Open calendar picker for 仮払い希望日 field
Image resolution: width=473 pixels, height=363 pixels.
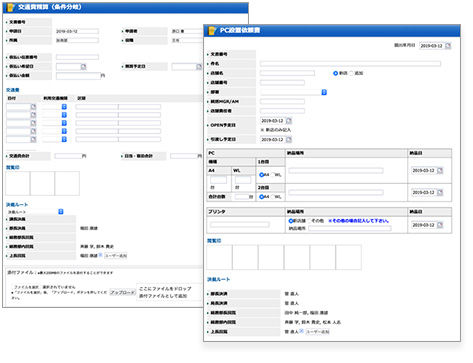coord(84,67)
